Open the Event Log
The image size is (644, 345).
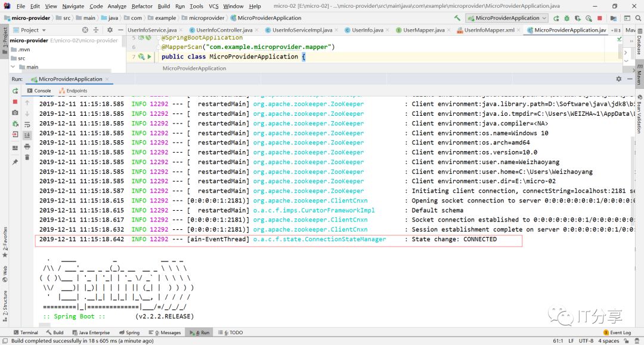point(617,332)
